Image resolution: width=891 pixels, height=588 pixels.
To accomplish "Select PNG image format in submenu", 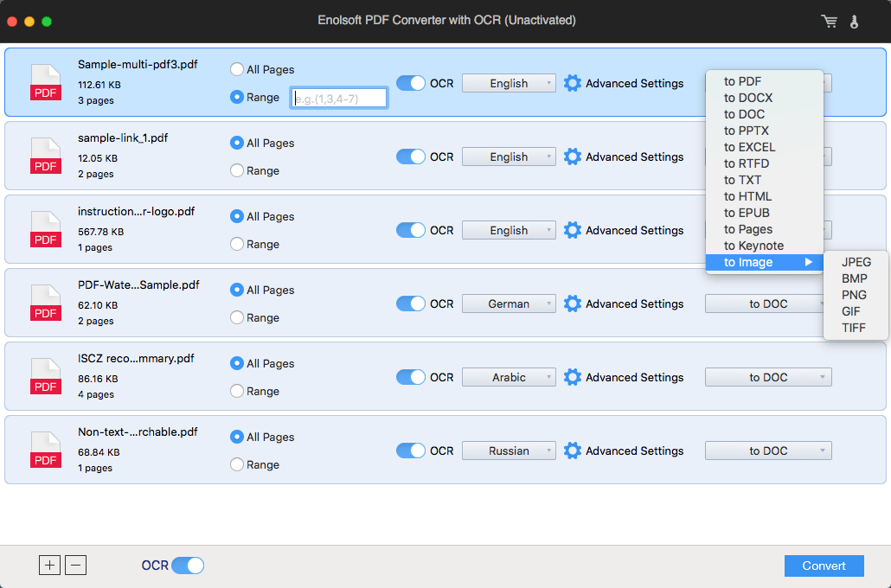I will coord(856,295).
